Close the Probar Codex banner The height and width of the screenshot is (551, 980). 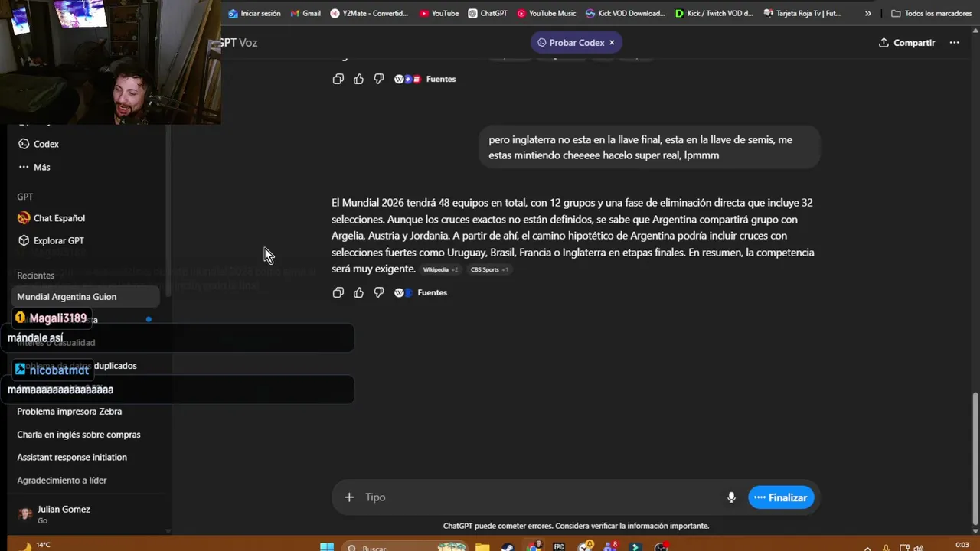(x=612, y=43)
